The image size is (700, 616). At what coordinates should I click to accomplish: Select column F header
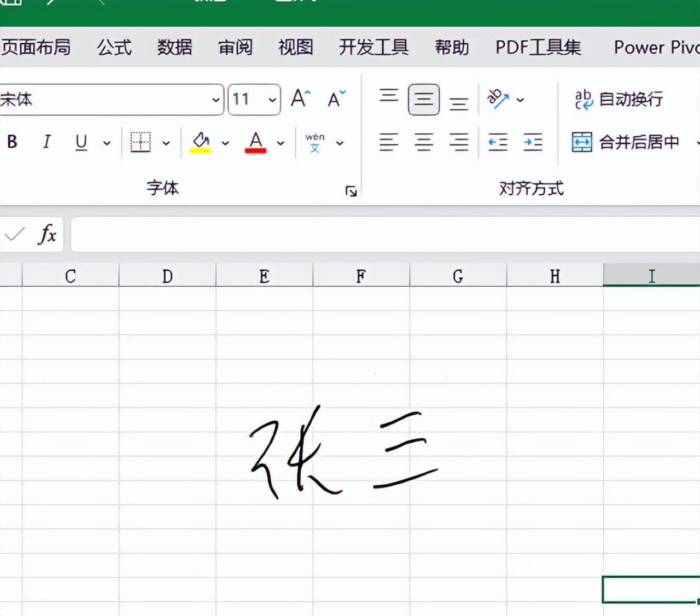[x=361, y=276]
